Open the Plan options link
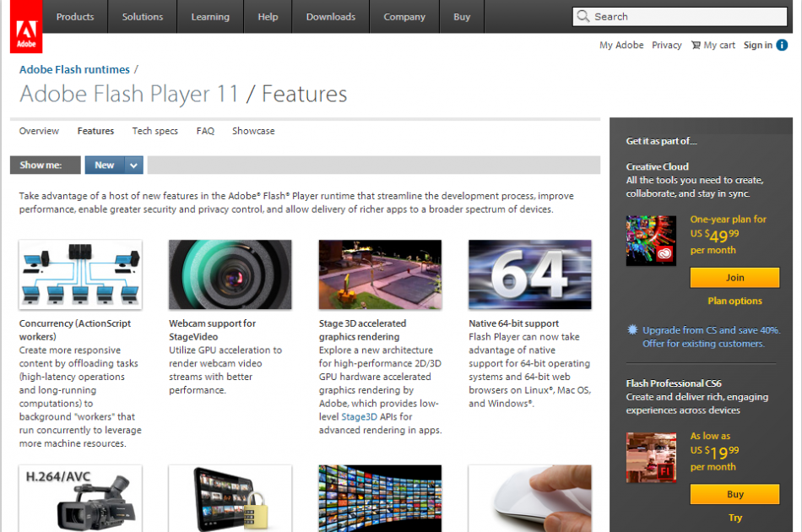Viewport: 802px width, 532px height. tap(735, 301)
